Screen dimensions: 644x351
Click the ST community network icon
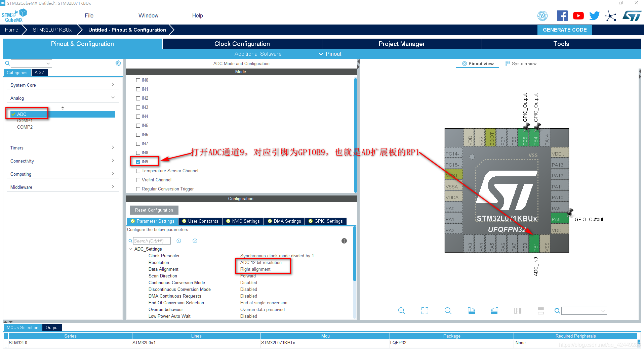coord(611,16)
